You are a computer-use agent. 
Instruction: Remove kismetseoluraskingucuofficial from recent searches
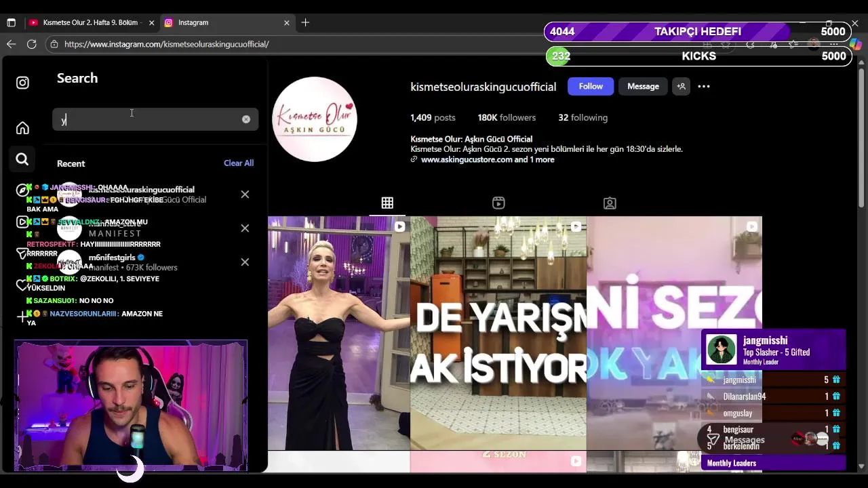coord(245,195)
